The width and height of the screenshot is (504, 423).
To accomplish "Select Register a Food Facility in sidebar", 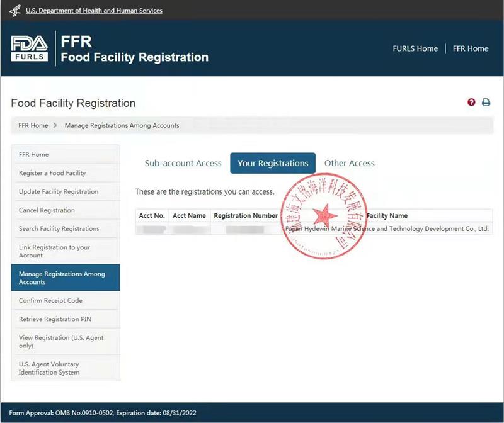I will pyautogui.click(x=66, y=173).
